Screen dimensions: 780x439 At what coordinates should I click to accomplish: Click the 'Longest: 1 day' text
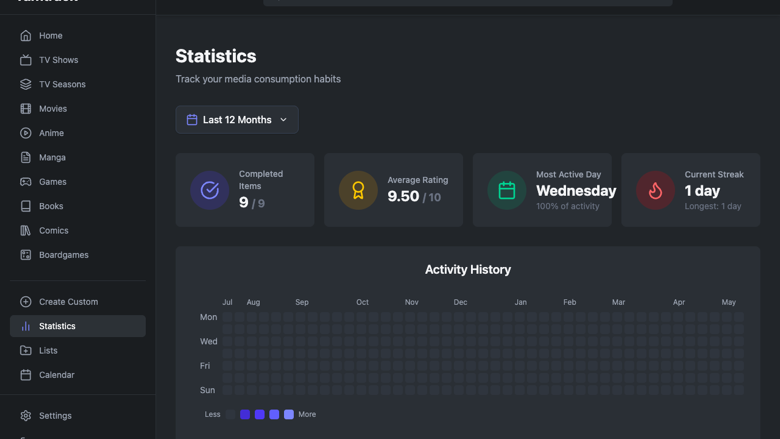pyautogui.click(x=713, y=206)
